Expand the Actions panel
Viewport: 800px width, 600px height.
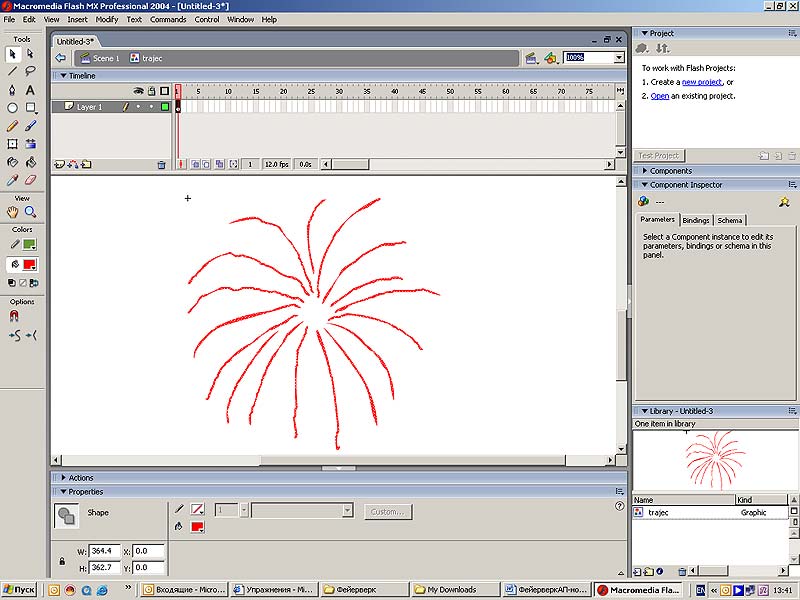pos(80,478)
